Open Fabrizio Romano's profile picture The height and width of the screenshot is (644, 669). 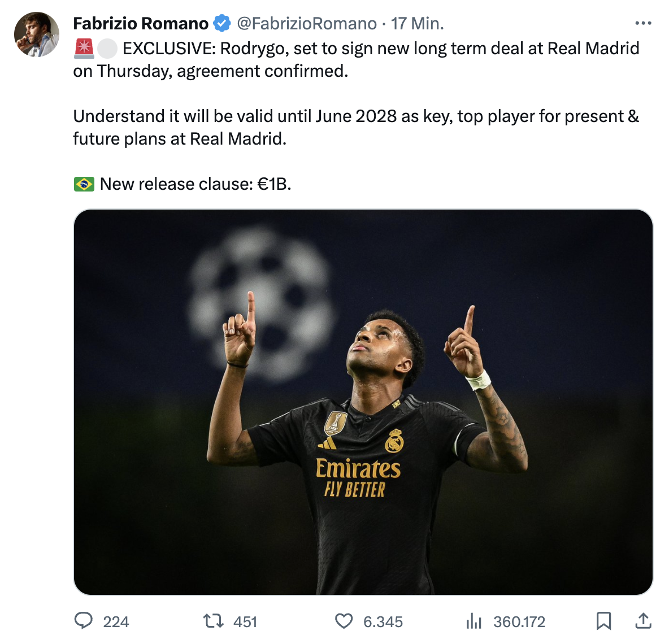37,34
